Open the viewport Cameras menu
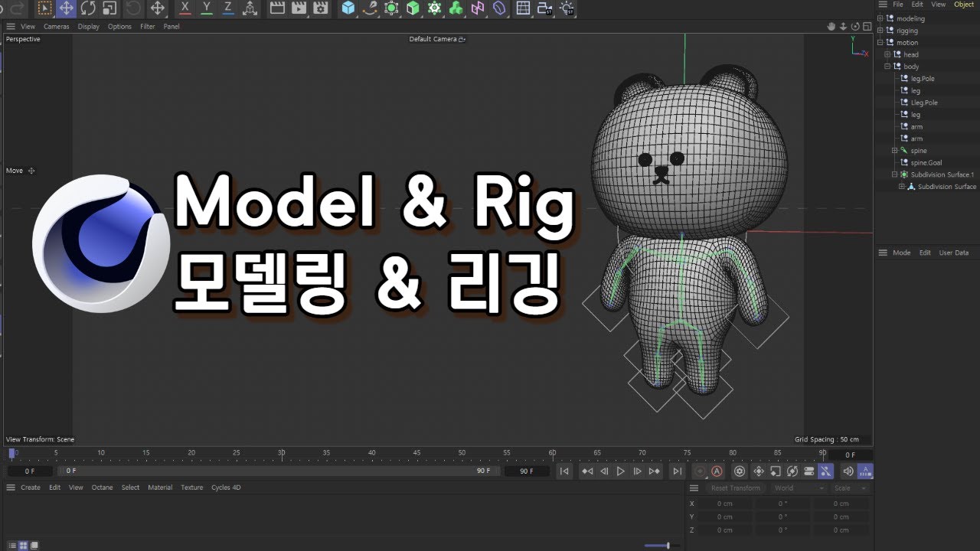Image resolution: width=980 pixels, height=551 pixels. [x=56, y=27]
